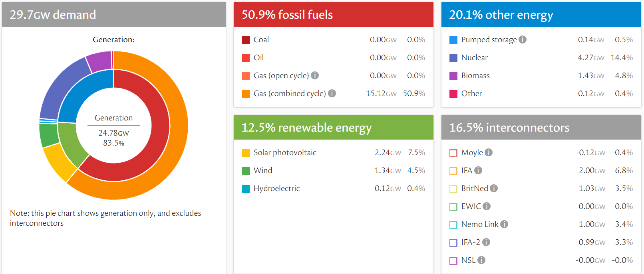644x274 pixels.
Task: Show info for IFA-2 interconnector
Action: tap(486, 242)
